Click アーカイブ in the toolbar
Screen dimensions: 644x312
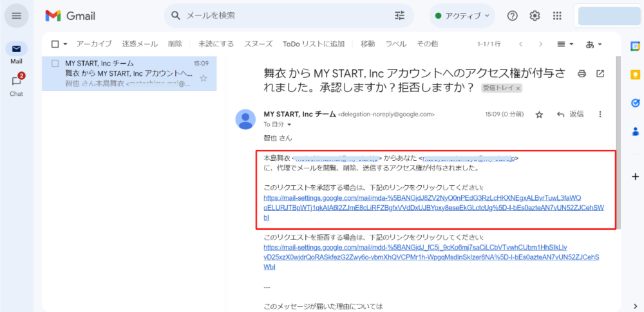[x=94, y=44]
